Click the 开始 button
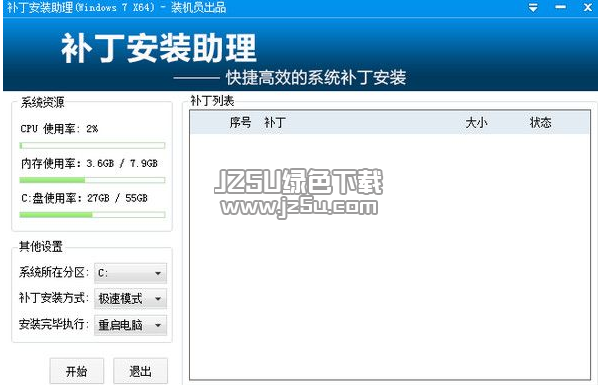The image size is (598, 385). tap(77, 371)
